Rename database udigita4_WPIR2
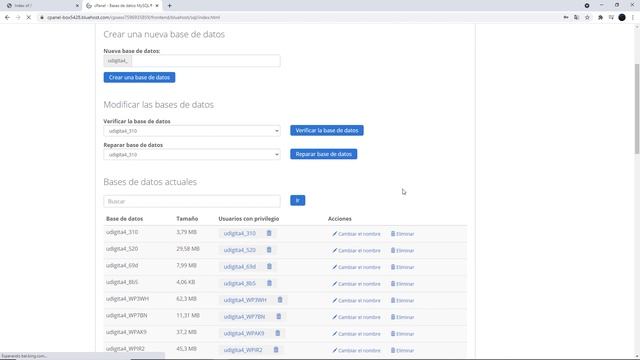The height and width of the screenshot is (360, 640). [x=356, y=351]
